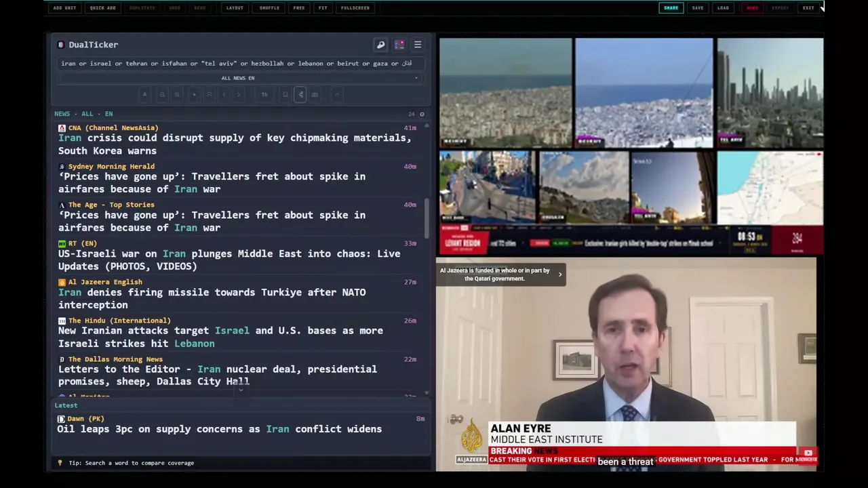Click the Al Jazeera live video player

click(626, 364)
